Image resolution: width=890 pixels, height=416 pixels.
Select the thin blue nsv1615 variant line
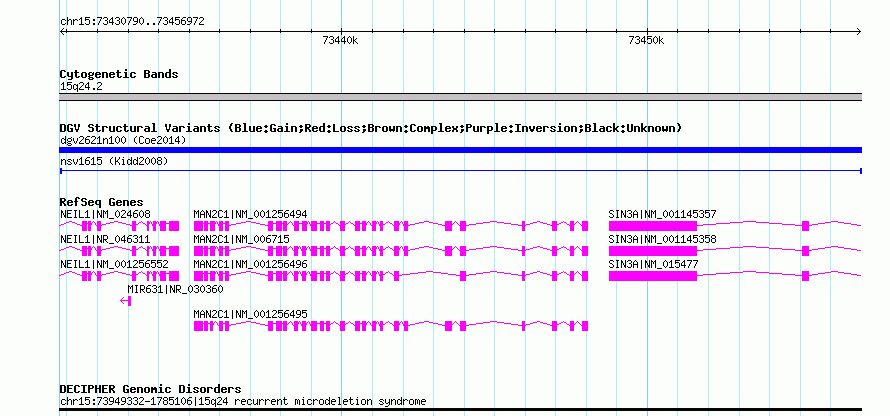click(x=460, y=170)
